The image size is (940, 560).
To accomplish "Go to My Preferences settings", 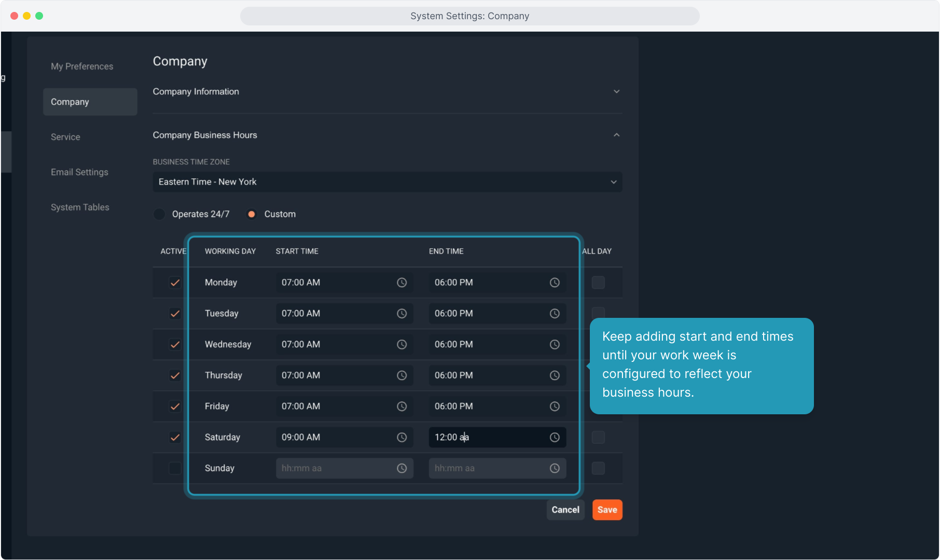I will (82, 66).
